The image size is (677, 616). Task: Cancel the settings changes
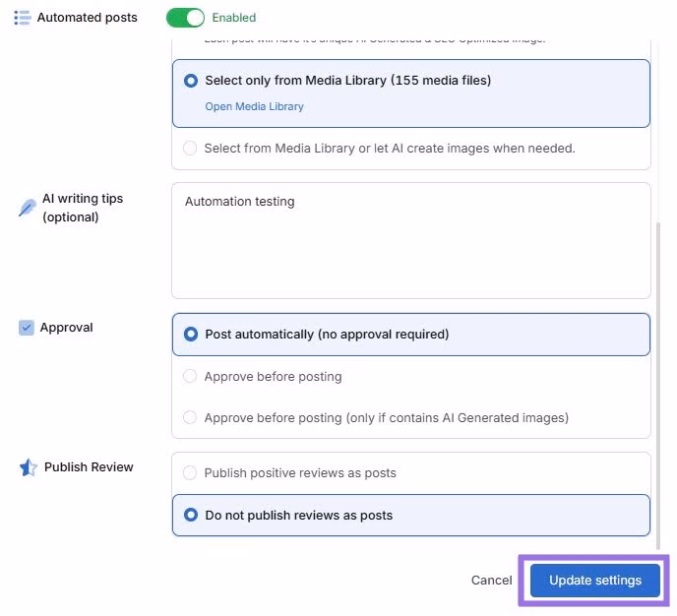[x=491, y=581]
